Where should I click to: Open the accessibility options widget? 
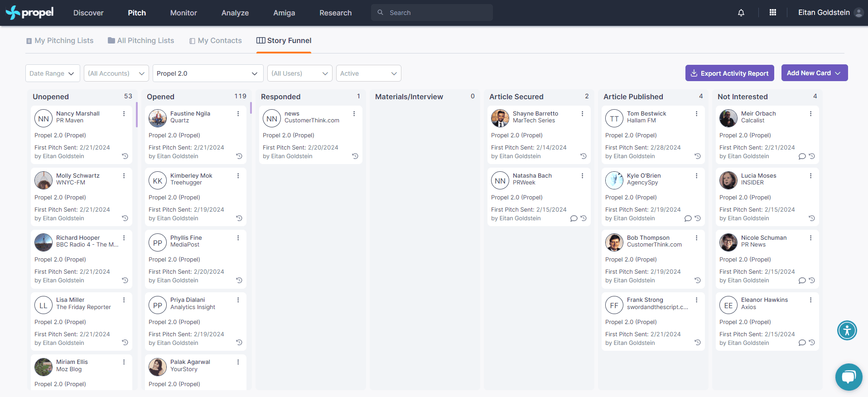[x=847, y=330]
